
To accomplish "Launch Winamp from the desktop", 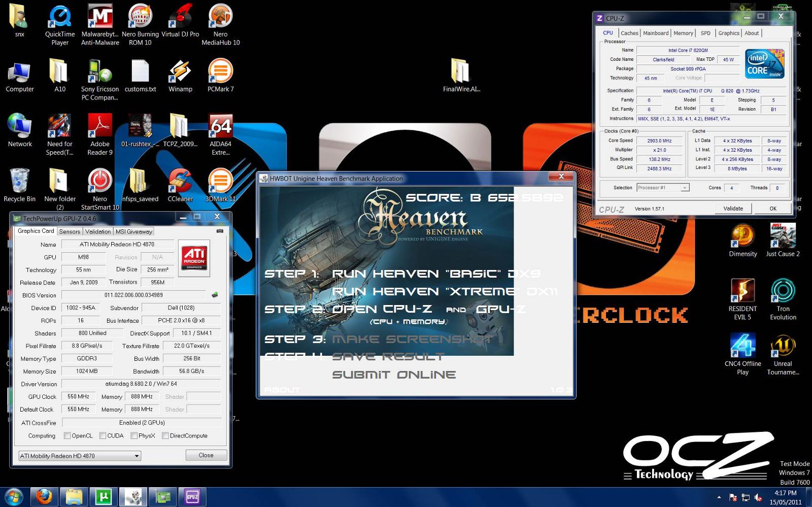I will click(180, 76).
